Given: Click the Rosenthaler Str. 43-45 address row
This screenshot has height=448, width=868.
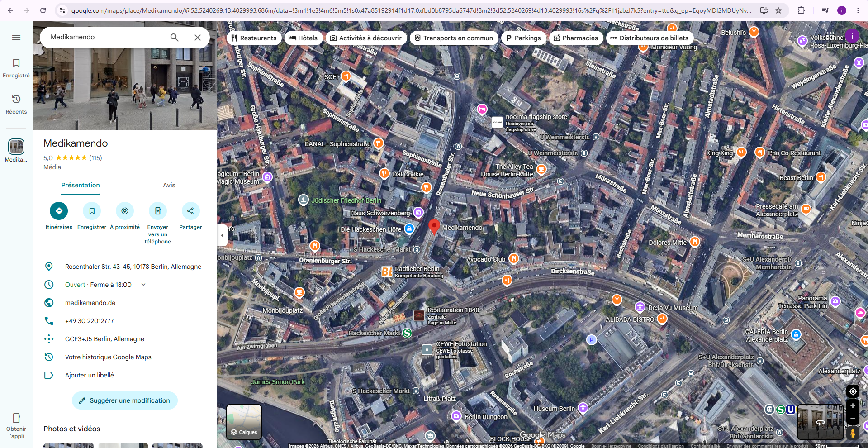Looking at the screenshot, I should tap(125, 267).
